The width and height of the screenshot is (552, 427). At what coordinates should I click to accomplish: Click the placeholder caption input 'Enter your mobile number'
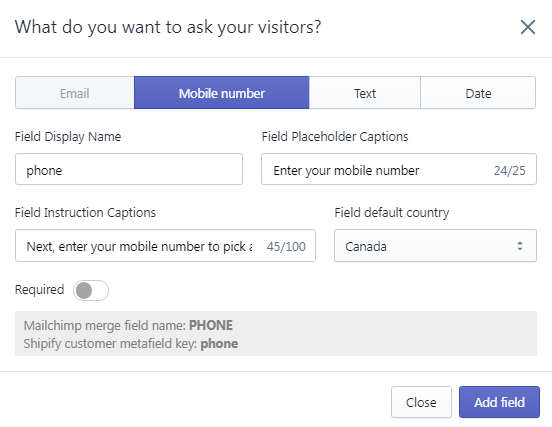click(399, 169)
